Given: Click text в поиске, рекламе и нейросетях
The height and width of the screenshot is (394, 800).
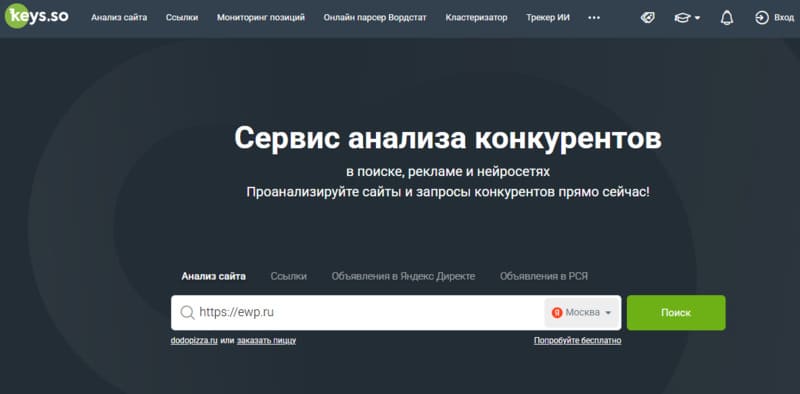Looking at the screenshot, I should [x=448, y=171].
